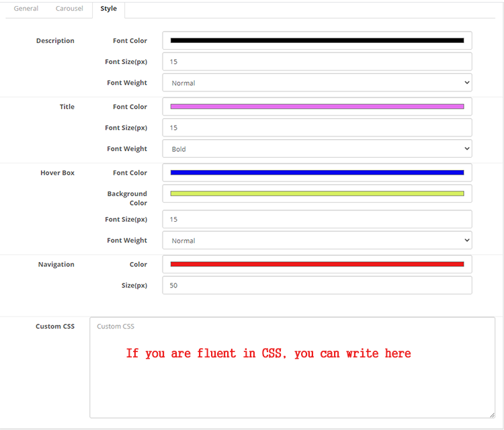Click the Title Font Size input field
This screenshot has width=504, height=430.
pyautogui.click(x=317, y=128)
